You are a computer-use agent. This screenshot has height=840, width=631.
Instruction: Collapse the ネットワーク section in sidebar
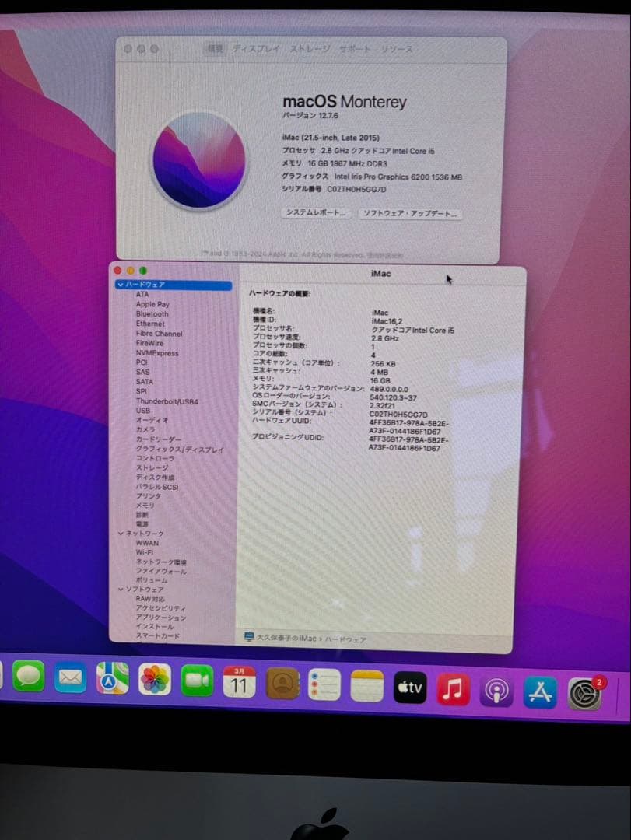121,534
